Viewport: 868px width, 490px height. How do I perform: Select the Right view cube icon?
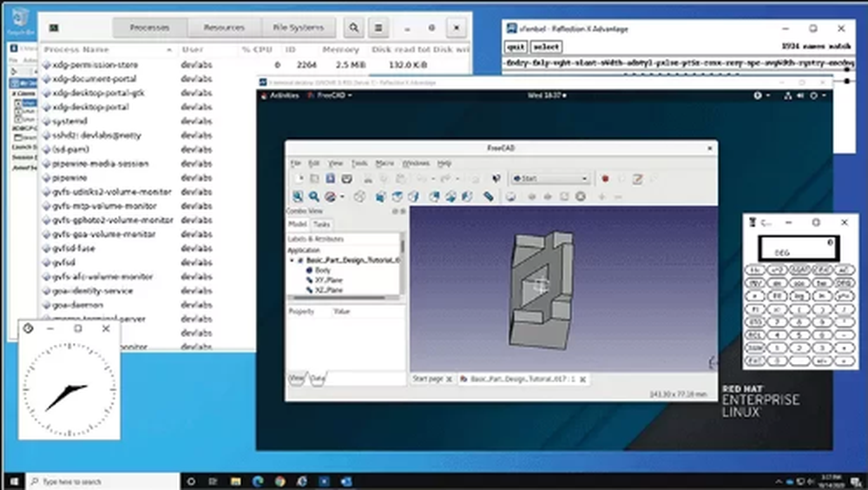[413, 196]
